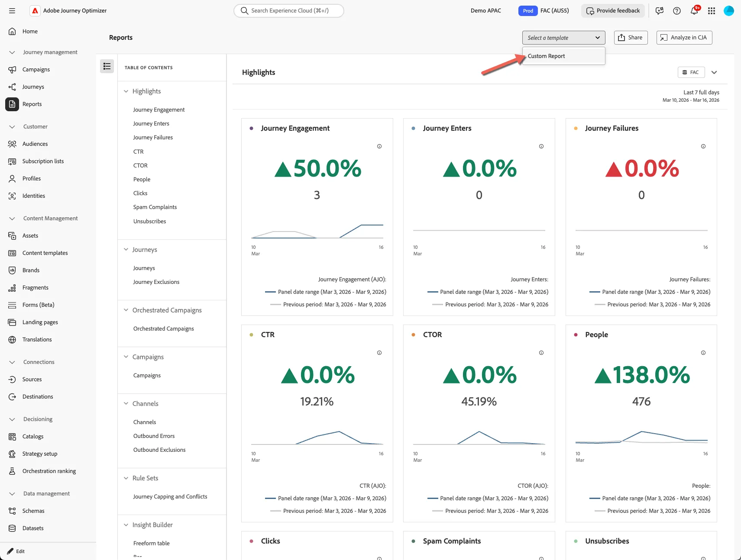Focus the Search Experience Cloud field
The width and height of the screenshot is (741, 560).
(x=289, y=11)
